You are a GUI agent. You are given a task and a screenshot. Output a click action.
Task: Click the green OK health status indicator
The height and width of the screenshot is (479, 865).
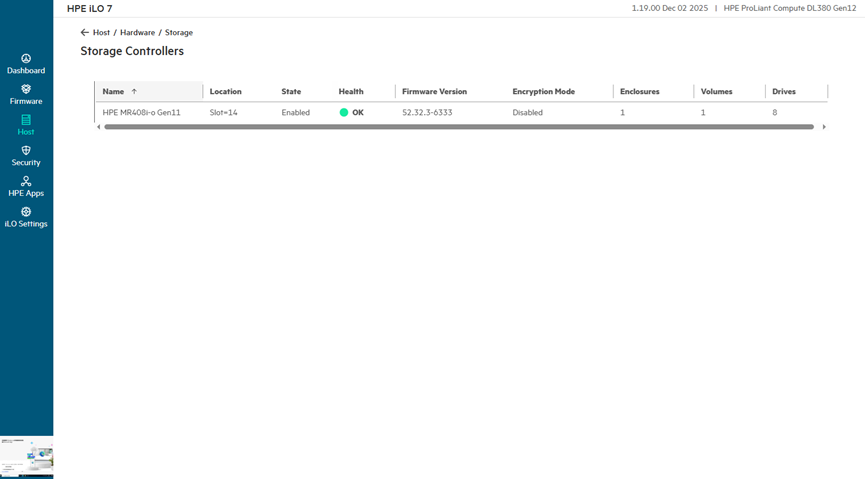click(x=344, y=113)
